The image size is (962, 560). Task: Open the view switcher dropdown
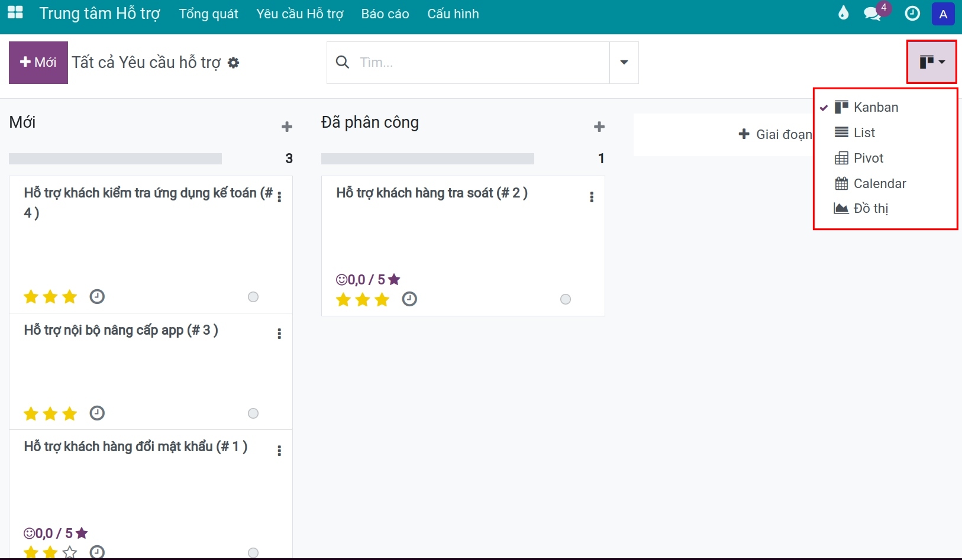point(932,61)
